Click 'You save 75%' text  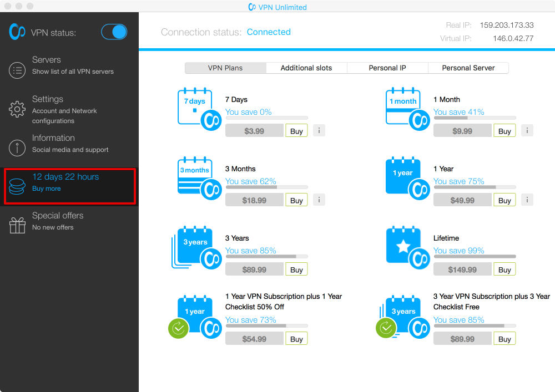(459, 181)
